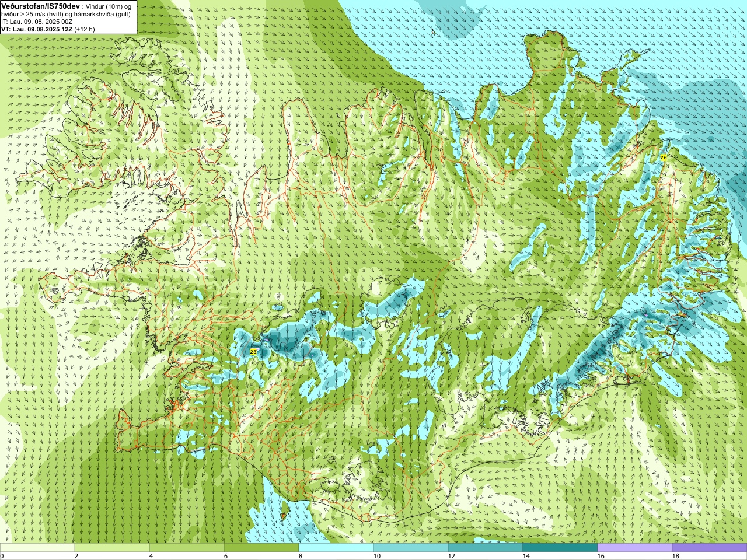Viewport: 747px width, 560px height.
Task: Click the legend scale value 14
Action: [526, 556]
